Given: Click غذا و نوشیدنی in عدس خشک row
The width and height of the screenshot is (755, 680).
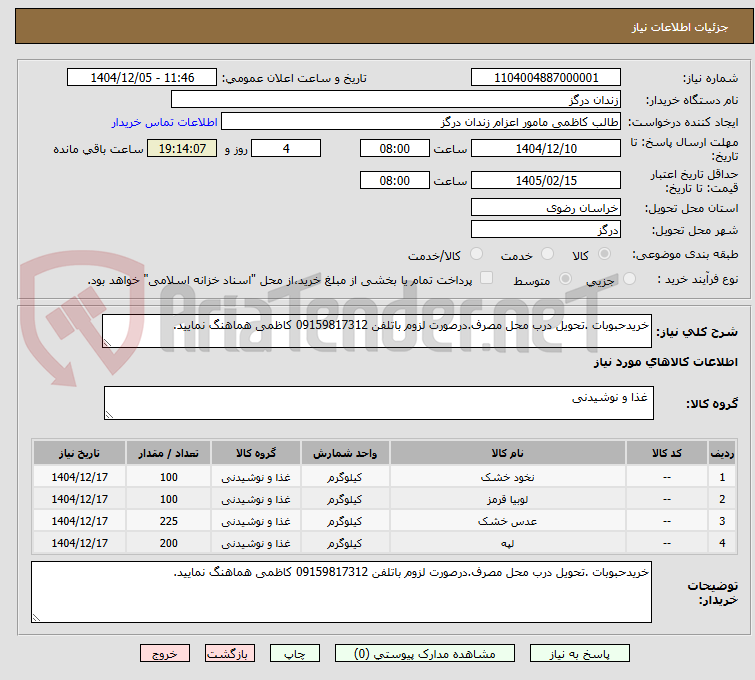Looking at the screenshot, I should 256,521.
